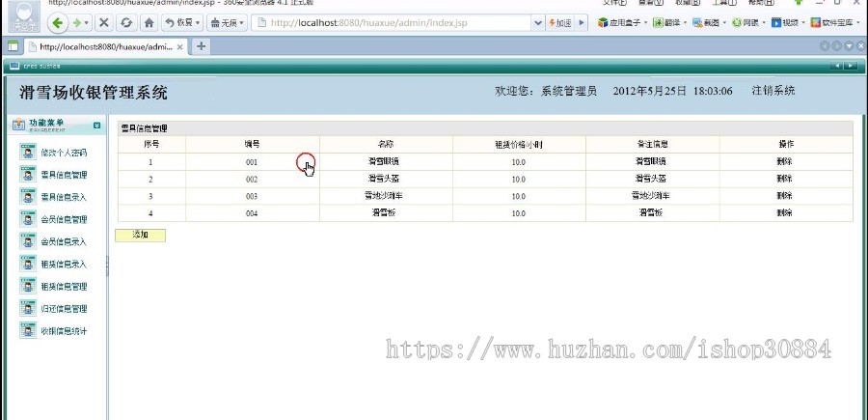Click the 租赁价格/小时 column header
Image resolution: width=868 pixels, height=420 pixels.
tap(519, 144)
